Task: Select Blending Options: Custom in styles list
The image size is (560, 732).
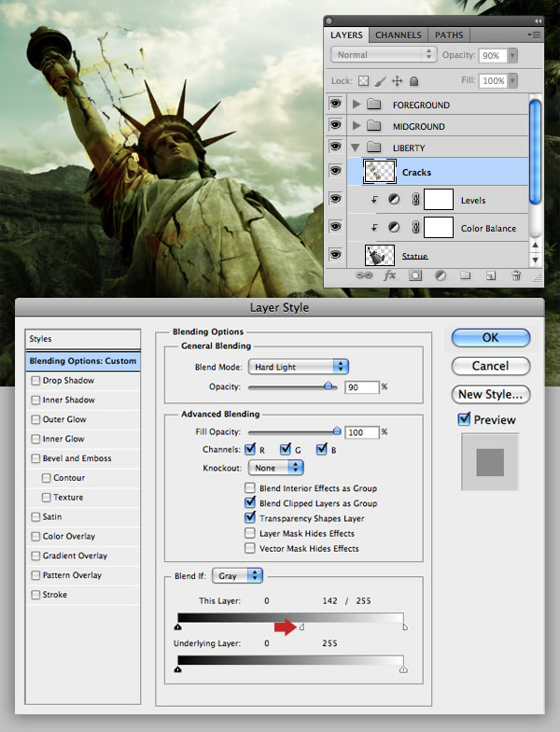Action: (x=83, y=360)
